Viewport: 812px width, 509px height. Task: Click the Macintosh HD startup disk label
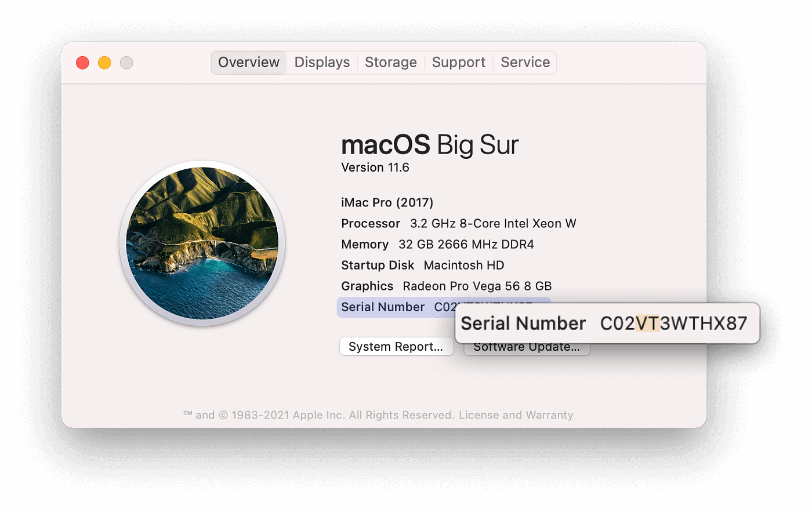[463, 265]
